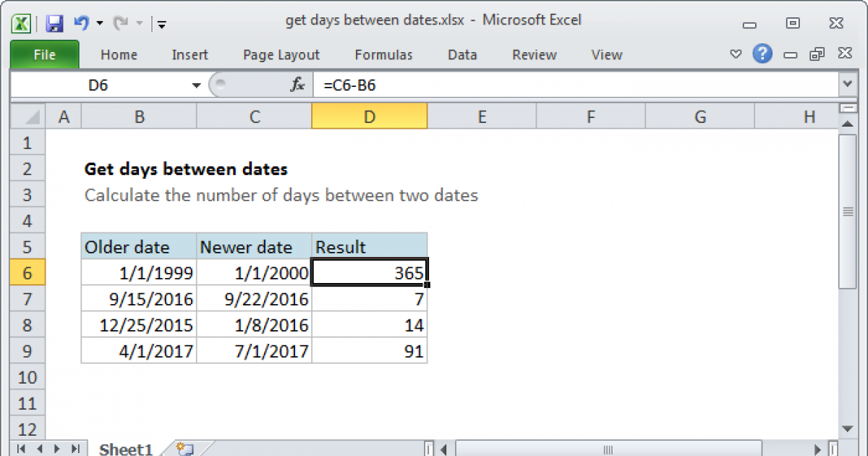
Task: Click the Undo arrow icon
Action: click(80, 23)
